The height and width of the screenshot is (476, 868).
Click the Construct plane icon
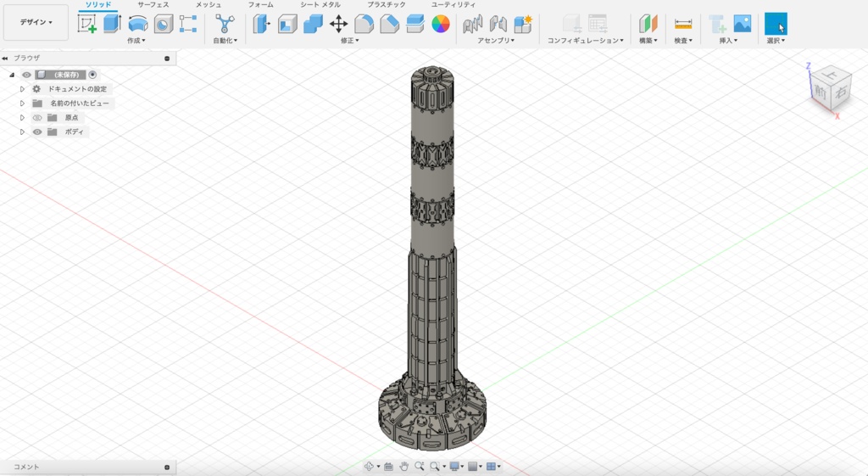pos(648,24)
